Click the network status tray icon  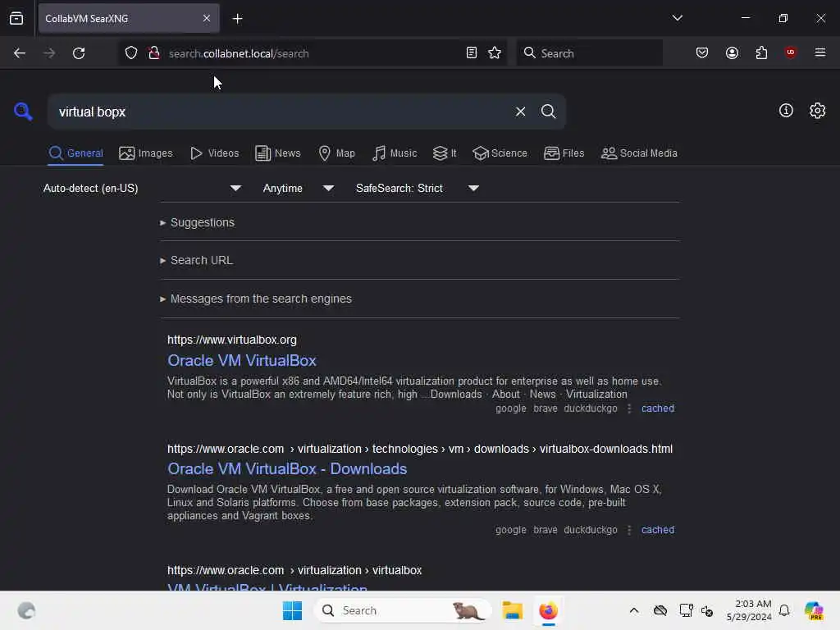tap(686, 610)
